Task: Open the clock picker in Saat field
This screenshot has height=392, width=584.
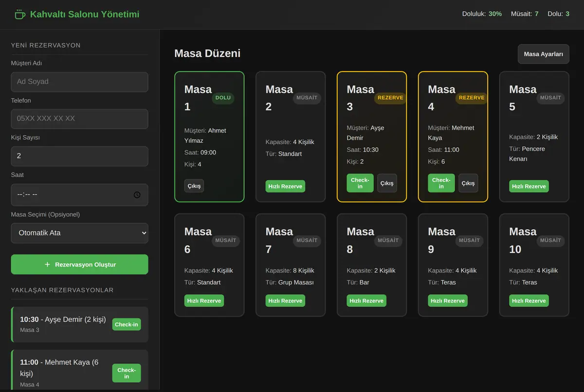Action: [137, 195]
